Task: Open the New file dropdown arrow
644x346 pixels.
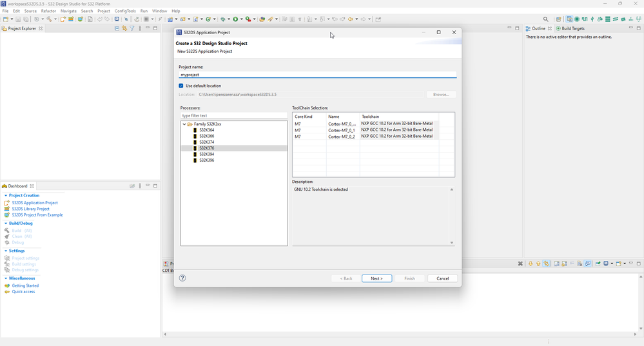Action: coord(12,19)
